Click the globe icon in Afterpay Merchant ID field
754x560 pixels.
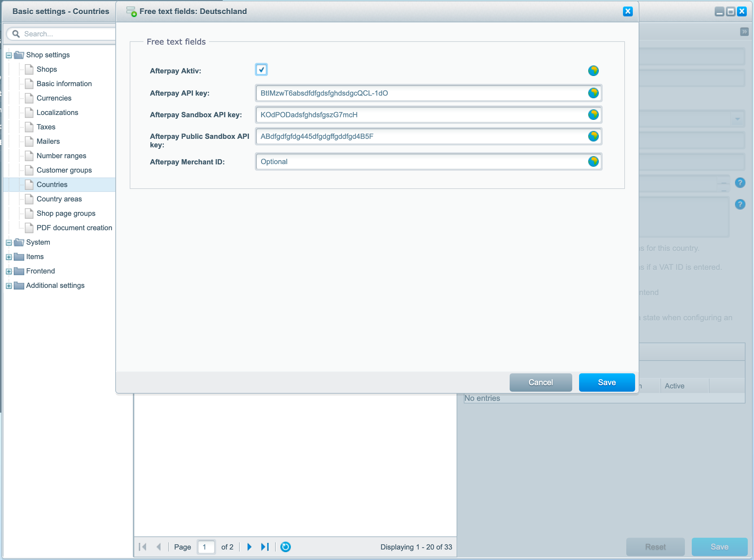point(593,161)
